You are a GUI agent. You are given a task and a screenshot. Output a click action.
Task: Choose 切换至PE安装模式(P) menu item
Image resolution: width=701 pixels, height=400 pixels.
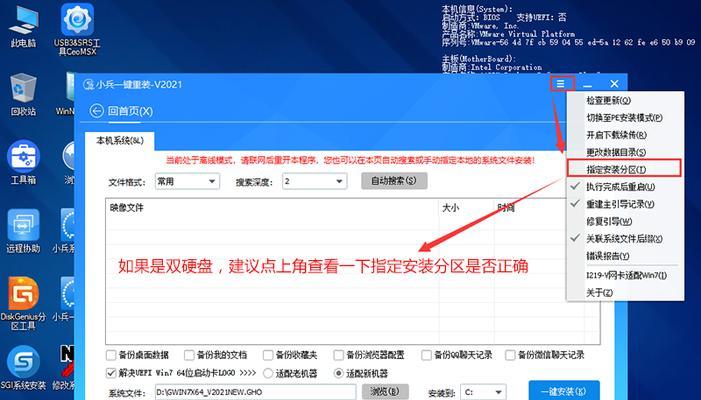click(x=625, y=118)
